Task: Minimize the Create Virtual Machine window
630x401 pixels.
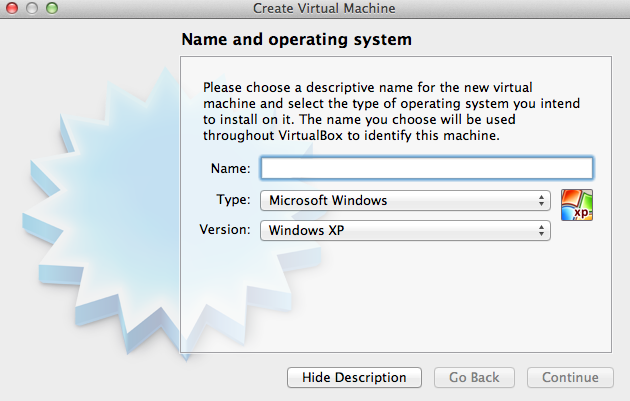Action: pyautogui.click(x=32, y=8)
